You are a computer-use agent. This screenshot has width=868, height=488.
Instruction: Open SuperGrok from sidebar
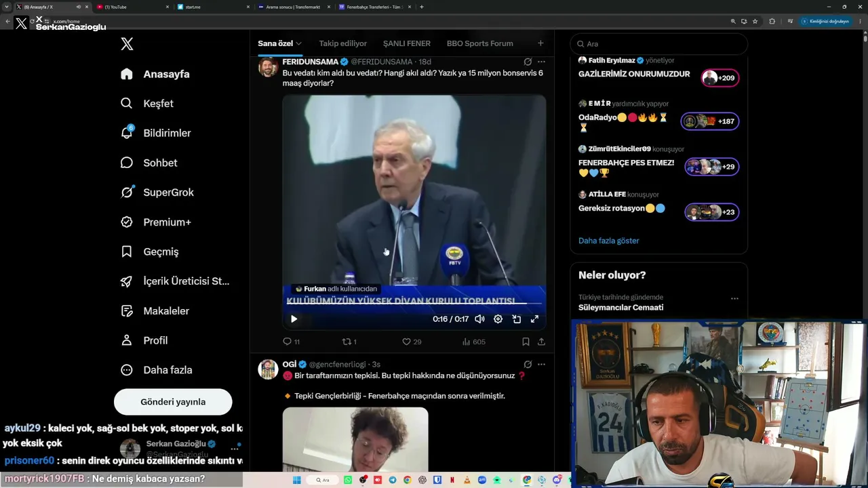click(x=157, y=192)
